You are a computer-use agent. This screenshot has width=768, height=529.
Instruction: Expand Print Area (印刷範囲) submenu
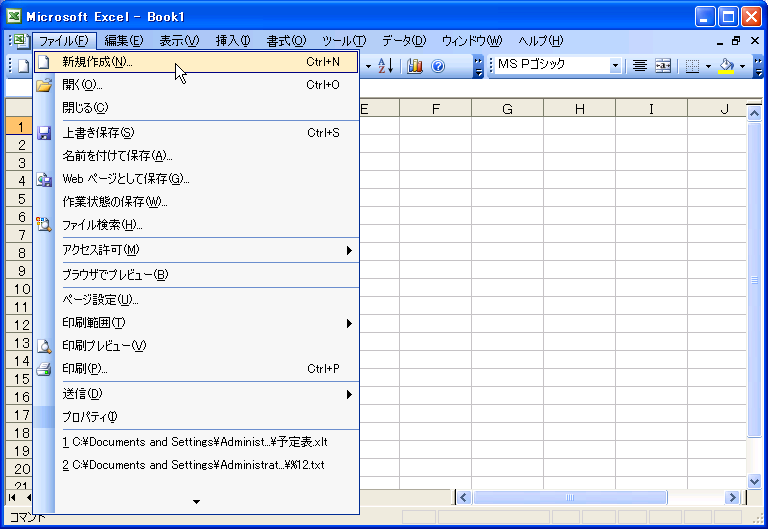pyautogui.click(x=196, y=323)
